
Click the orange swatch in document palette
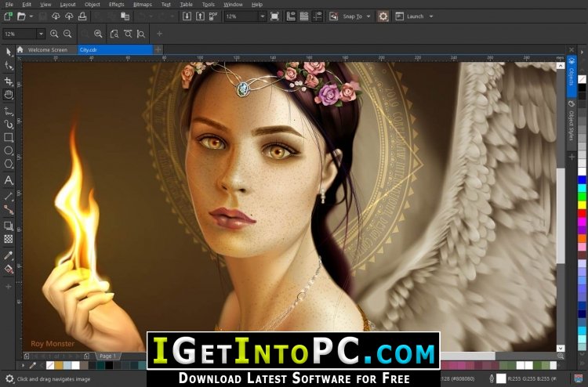click(x=59, y=365)
